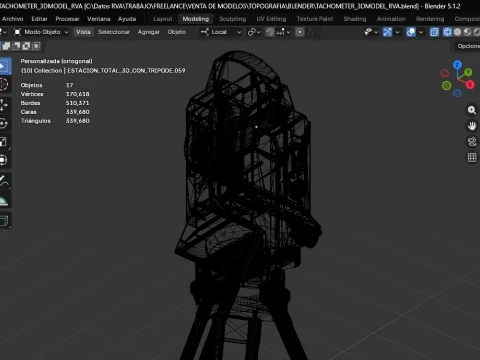The width and height of the screenshot is (480, 360).
Task: Select the Modeling workspace tab
Action: (196, 19)
